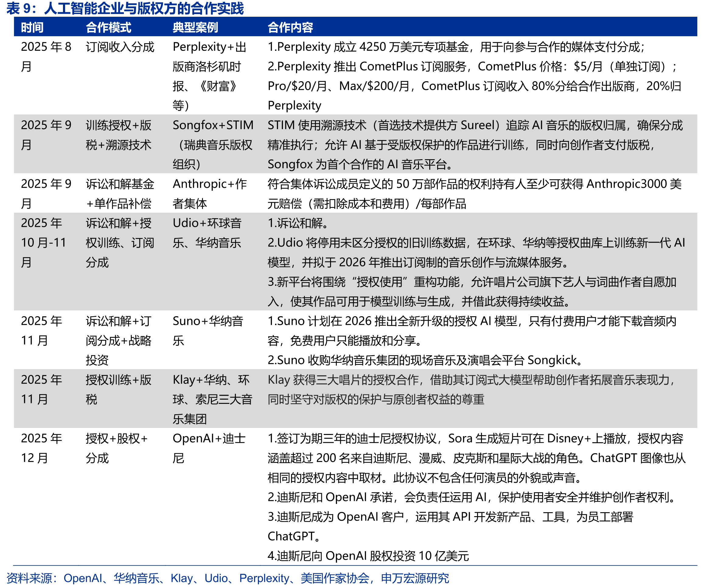Click 'Udio+环球音乐、华纳音乐' case cell
This screenshot has height=588, width=704.
coord(207,233)
